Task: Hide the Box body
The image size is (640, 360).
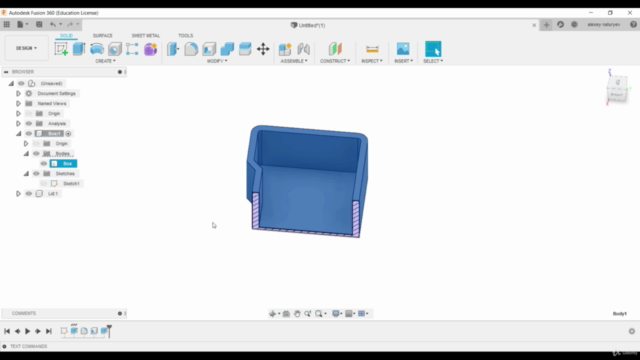Action: (x=44, y=164)
